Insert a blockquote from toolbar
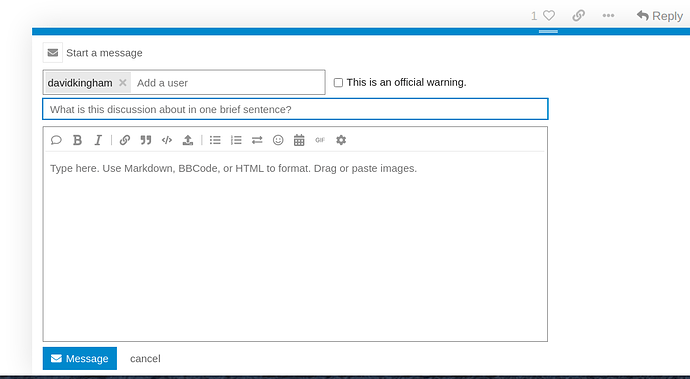Image resolution: width=690 pixels, height=379 pixels. click(x=146, y=140)
